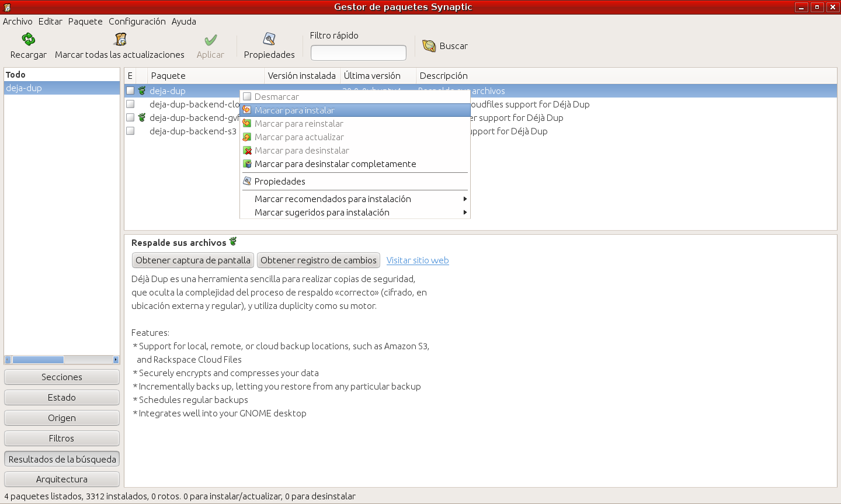Open the Configuración menu
841x504 pixels.
(137, 22)
